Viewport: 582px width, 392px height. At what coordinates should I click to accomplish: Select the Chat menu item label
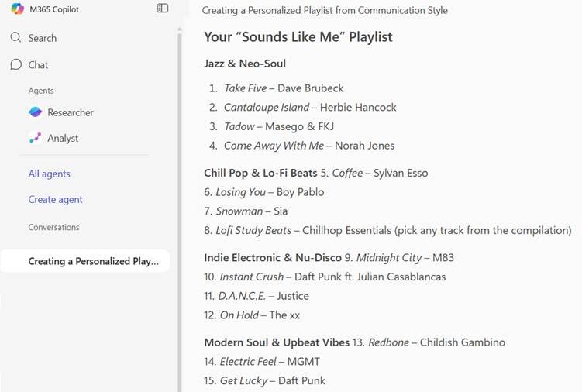coord(38,65)
